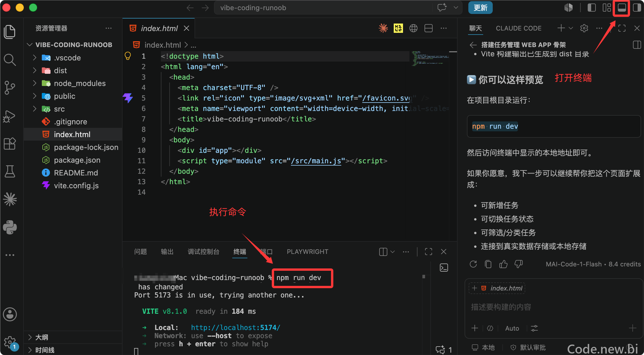Screen dimensions: 644x355
Task: Switch to the 调试控制台 tab
Action: (204, 252)
